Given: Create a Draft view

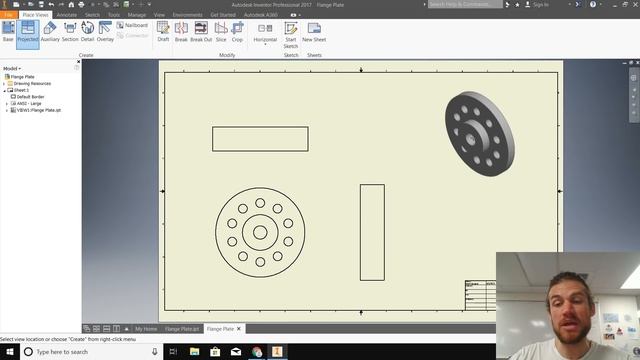Looking at the screenshot, I should pyautogui.click(x=163, y=32).
